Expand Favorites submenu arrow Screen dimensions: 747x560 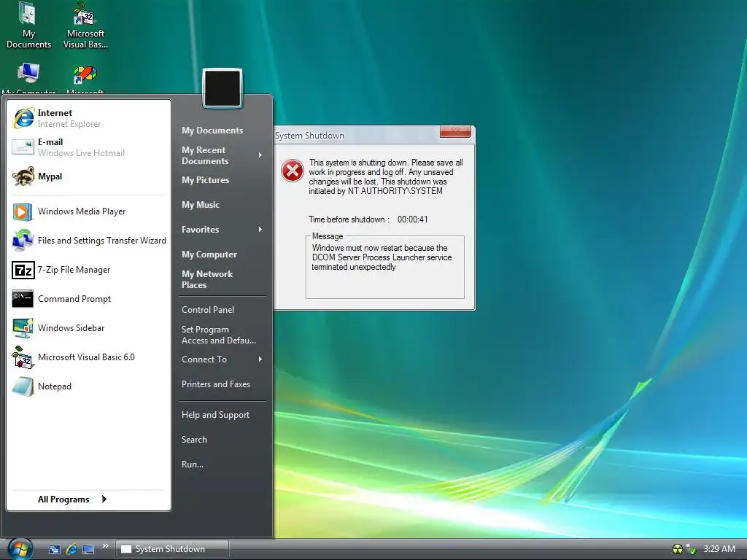coord(260,230)
